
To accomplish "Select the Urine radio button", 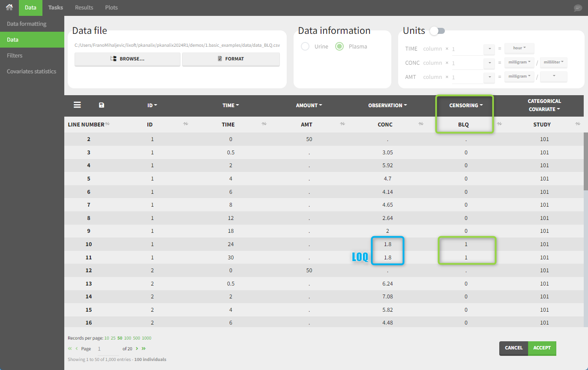I will (x=305, y=46).
